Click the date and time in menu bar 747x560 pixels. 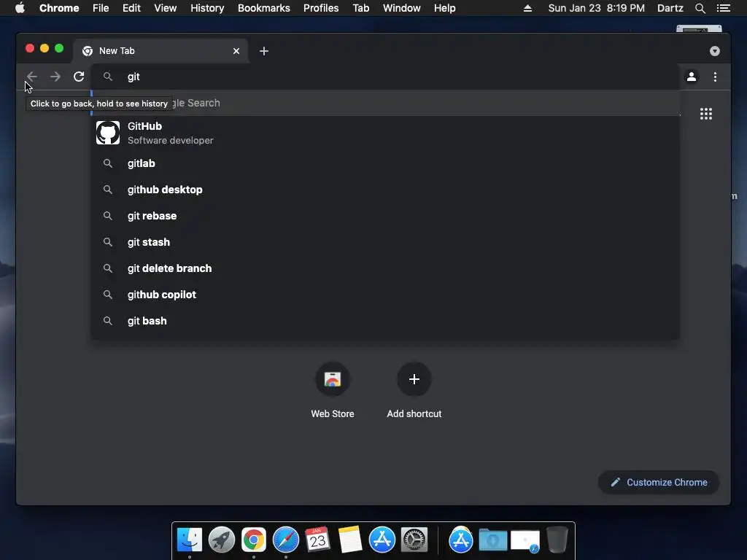click(596, 8)
